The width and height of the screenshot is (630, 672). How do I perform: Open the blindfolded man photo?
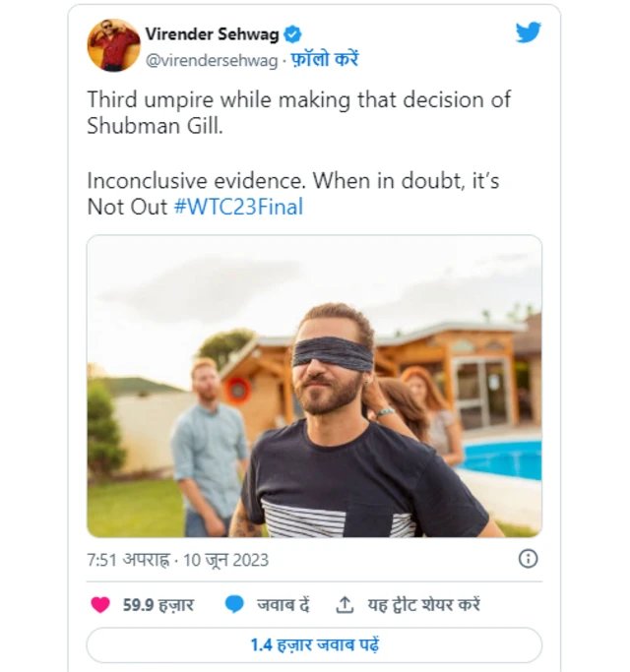(314, 386)
